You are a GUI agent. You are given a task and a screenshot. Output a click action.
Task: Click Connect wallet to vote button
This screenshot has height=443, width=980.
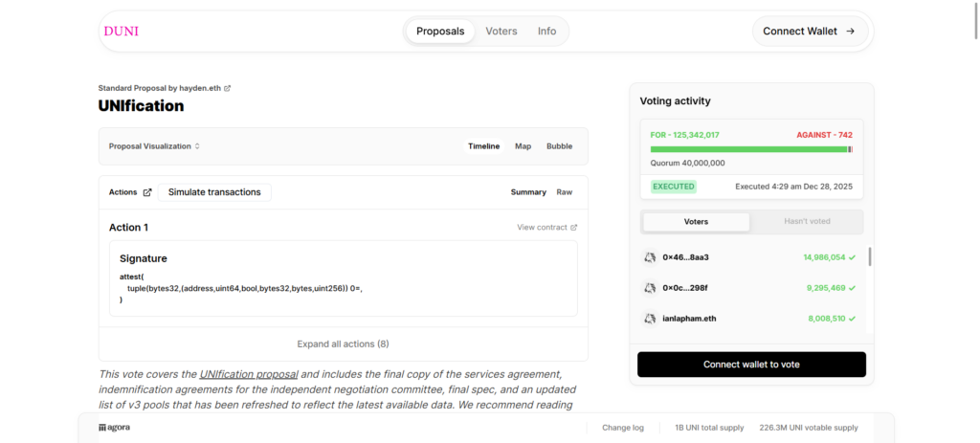coord(751,365)
